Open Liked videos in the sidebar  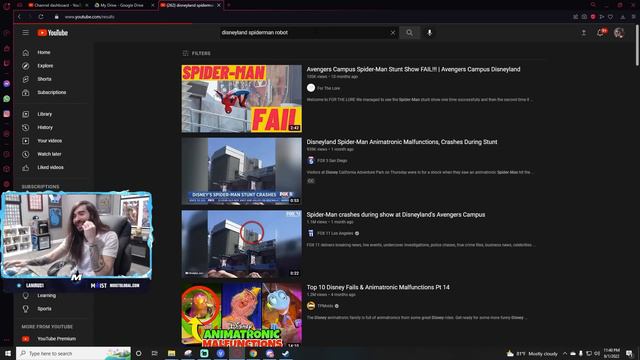[51, 167]
